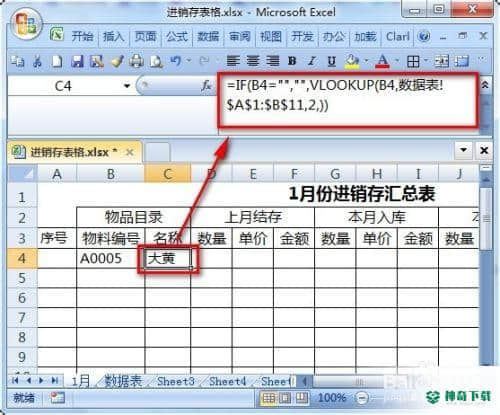Click the Cut scissors icon
Image resolution: width=500 pixels, height=415 pixels.
click(x=37, y=61)
